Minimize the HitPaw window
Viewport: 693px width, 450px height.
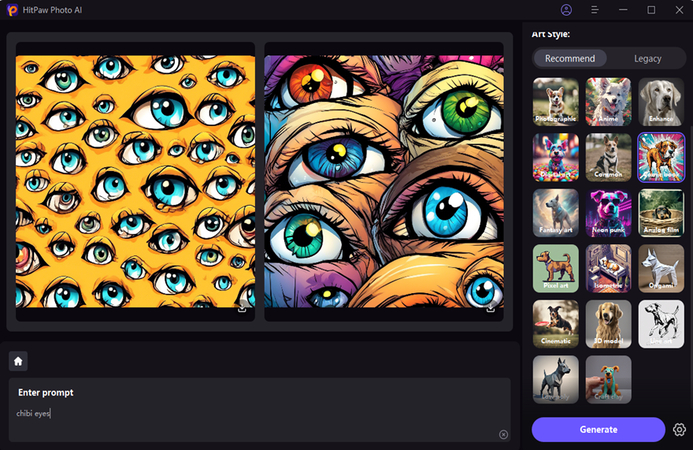coord(623,10)
